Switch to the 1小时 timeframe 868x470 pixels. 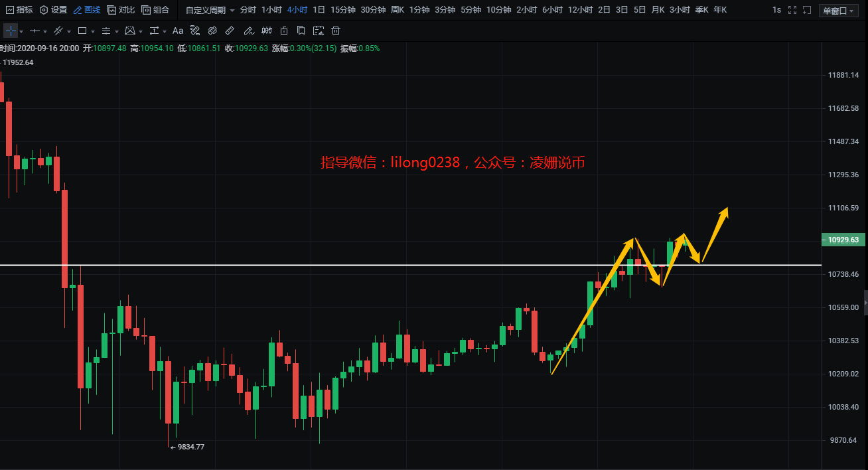point(271,10)
